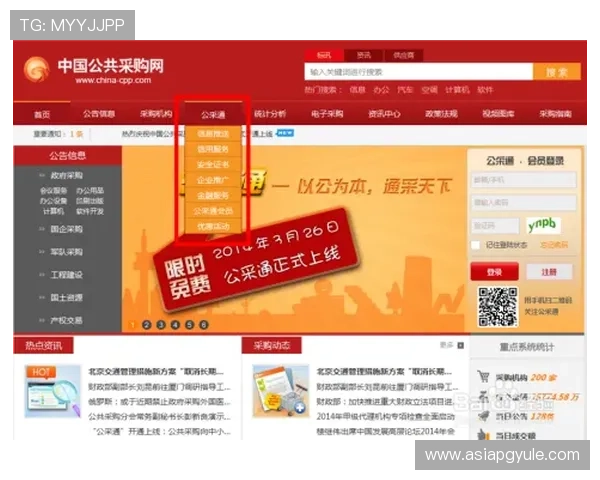The height and width of the screenshot is (480, 600).
Task: Choose 优惠活动 from the 公采通 dropdown
Action: [213, 226]
